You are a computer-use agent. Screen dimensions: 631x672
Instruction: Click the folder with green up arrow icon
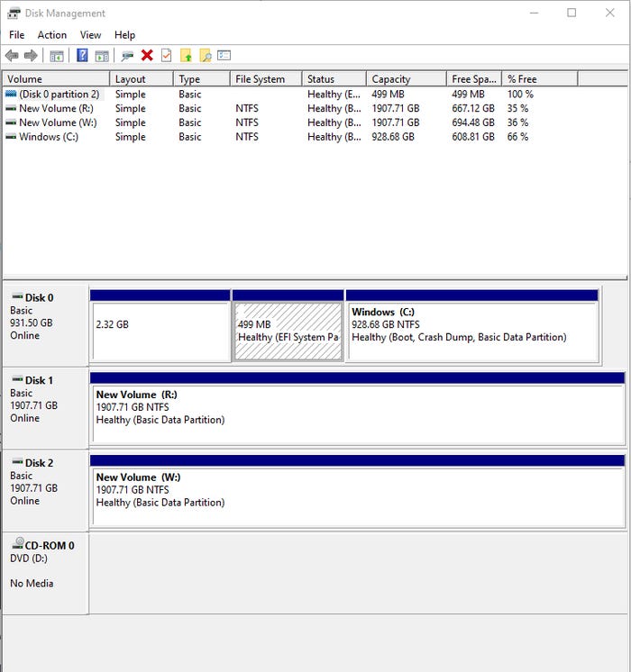coord(186,55)
